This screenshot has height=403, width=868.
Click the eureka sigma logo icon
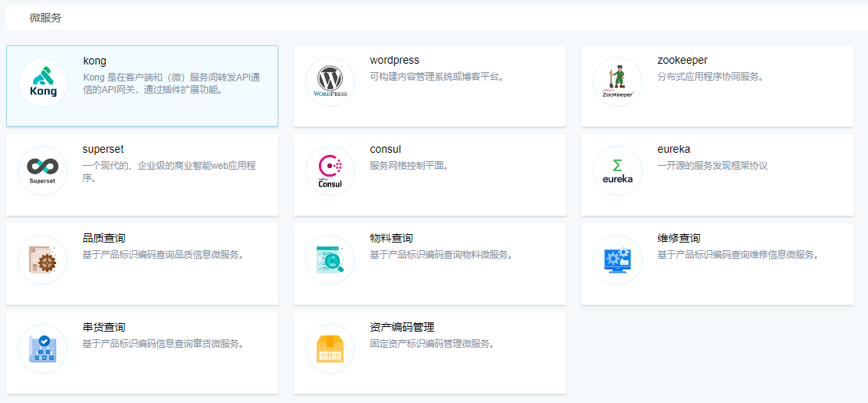pyautogui.click(x=617, y=171)
